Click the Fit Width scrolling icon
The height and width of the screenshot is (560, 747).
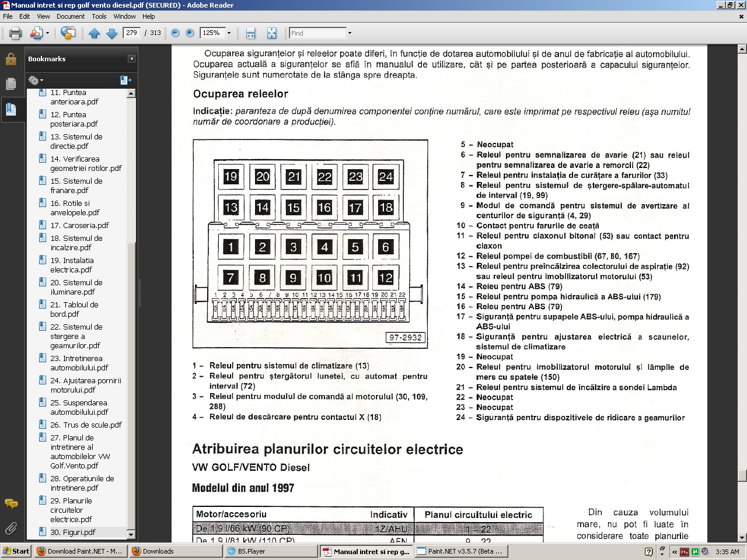pos(251,33)
